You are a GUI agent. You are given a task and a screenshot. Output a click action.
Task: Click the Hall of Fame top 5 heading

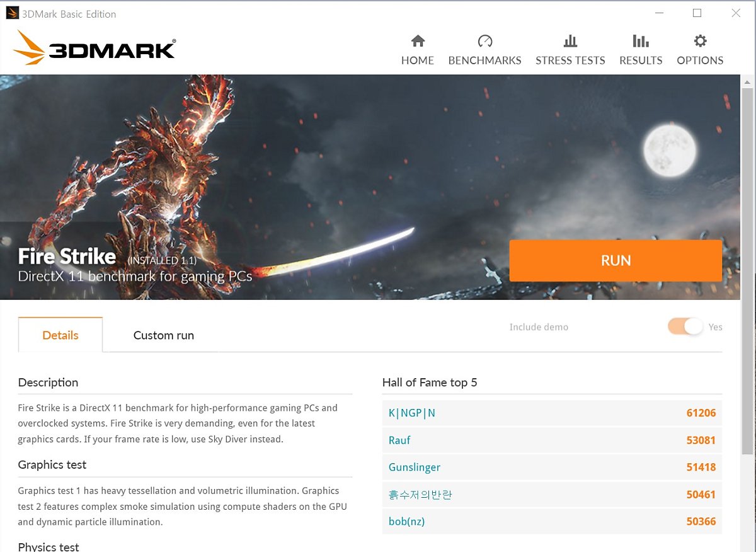(430, 382)
